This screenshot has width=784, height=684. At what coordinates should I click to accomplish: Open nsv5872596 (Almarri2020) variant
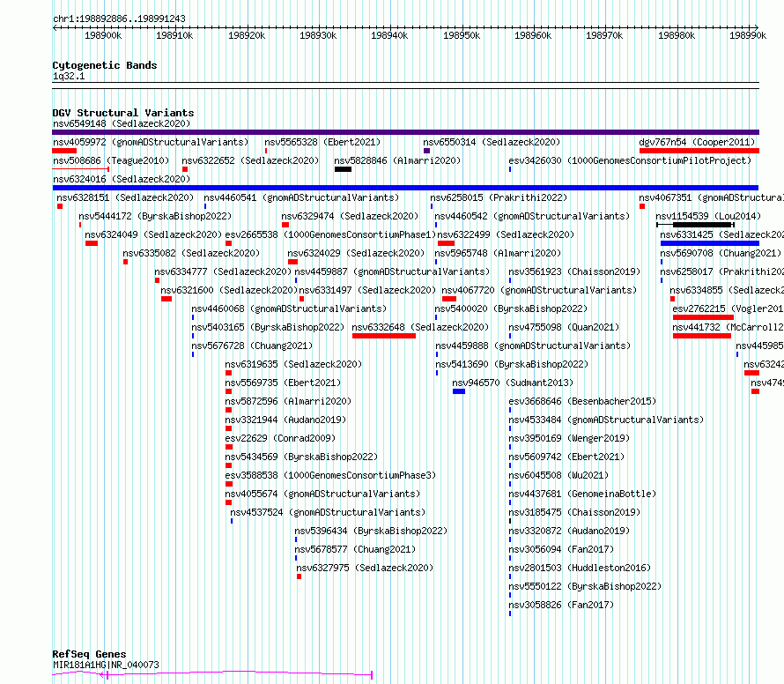tap(288, 401)
